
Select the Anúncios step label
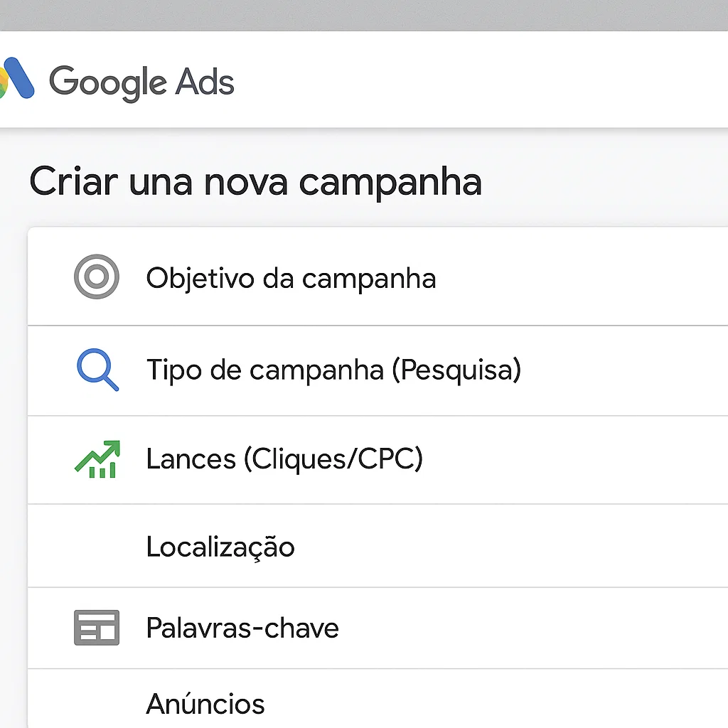coord(205,703)
